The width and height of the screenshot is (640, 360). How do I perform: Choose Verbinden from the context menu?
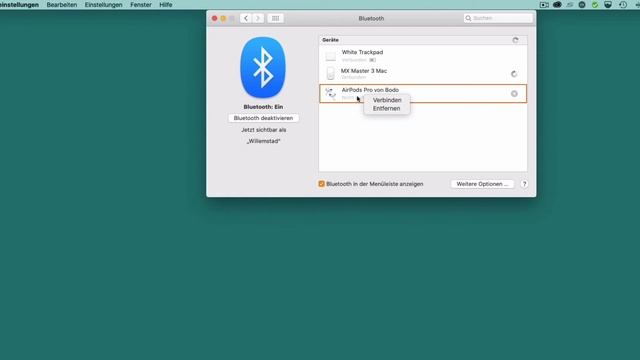click(x=387, y=100)
